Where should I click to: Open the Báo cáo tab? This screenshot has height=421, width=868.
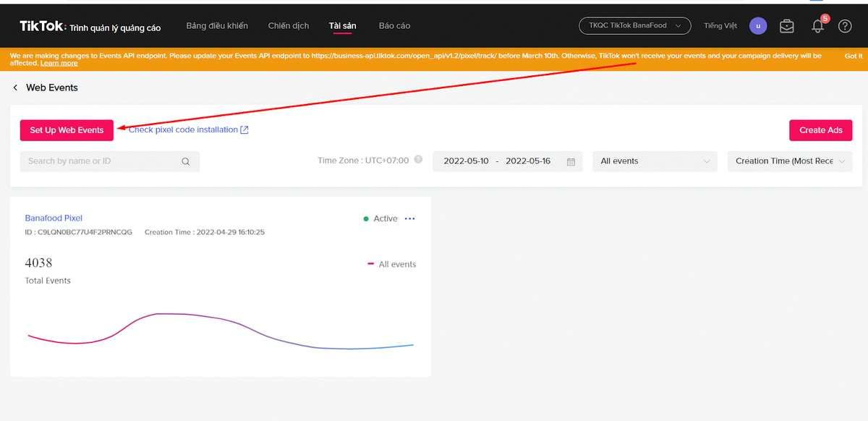pyautogui.click(x=394, y=26)
